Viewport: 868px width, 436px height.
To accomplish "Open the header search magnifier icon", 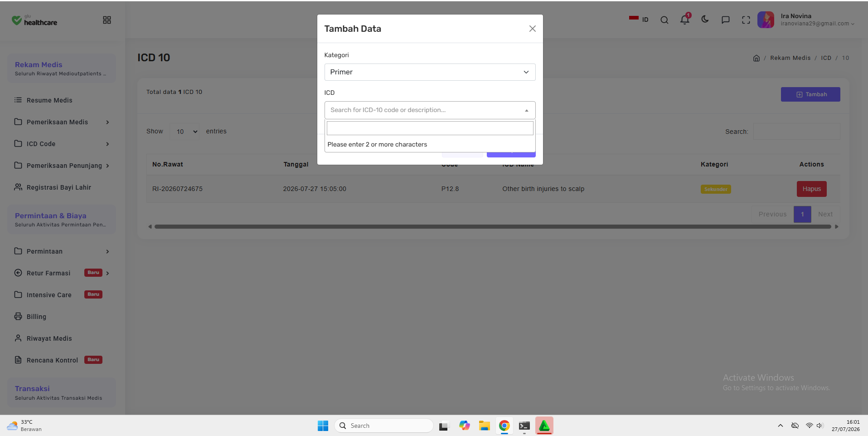I will pyautogui.click(x=664, y=20).
